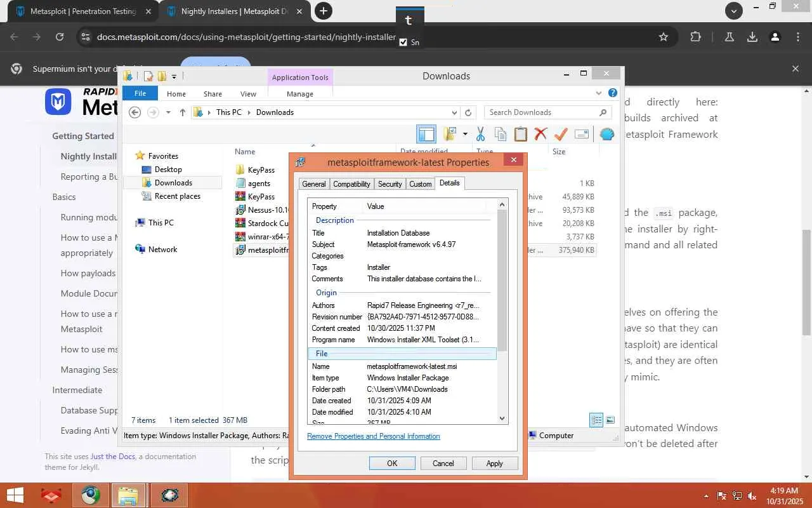This screenshot has width=812, height=508.
Task: Click the Copy icon in Explorer toolbar
Action: 501,134
